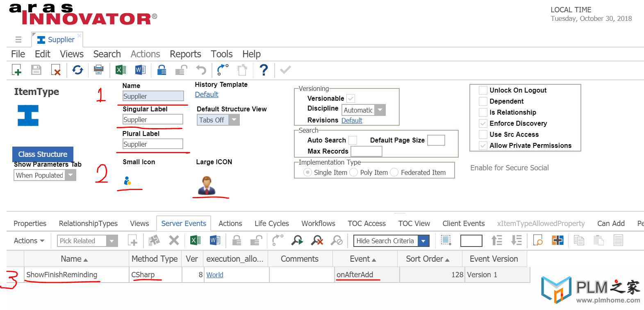Switch to the RelationshipTypes tab
This screenshot has height=310, width=644.
pyautogui.click(x=88, y=224)
